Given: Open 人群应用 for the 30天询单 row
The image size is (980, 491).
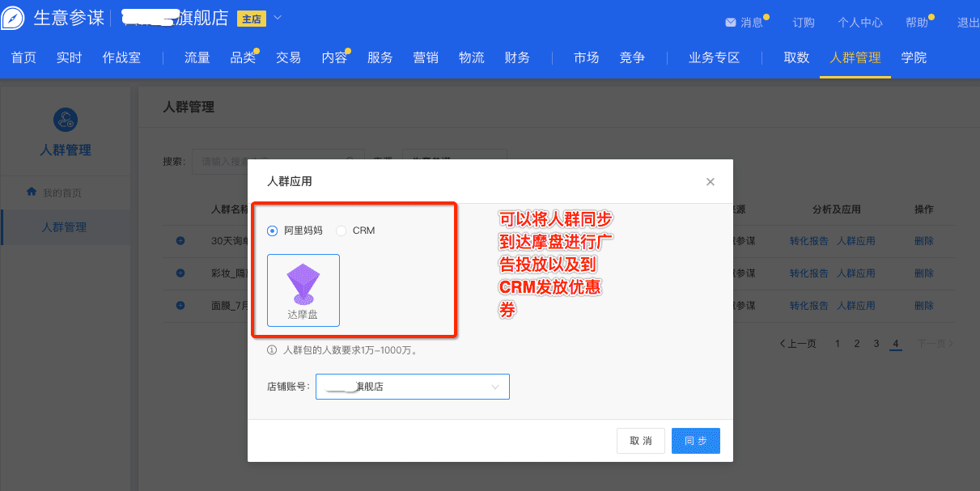Looking at the screenshot, I should click(856, 241).
